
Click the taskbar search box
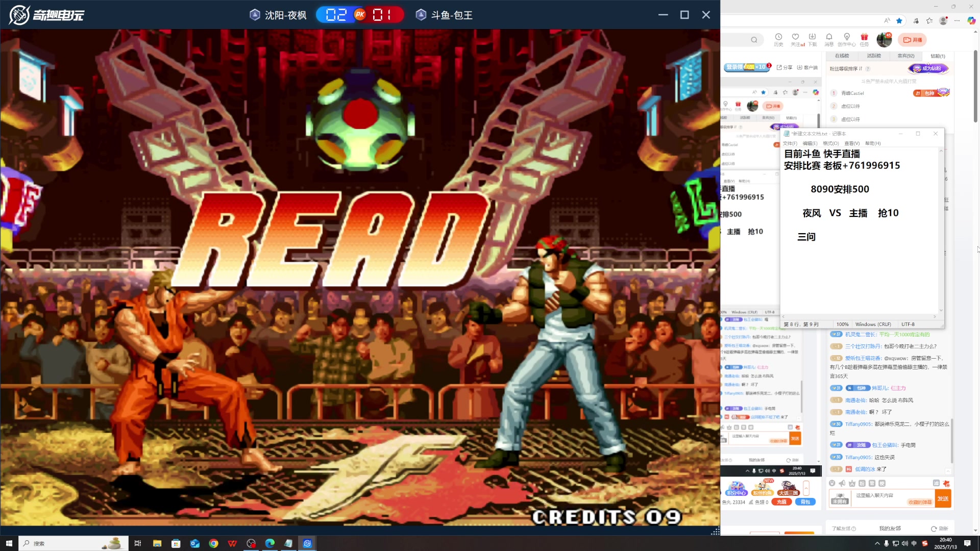(73, 543)
